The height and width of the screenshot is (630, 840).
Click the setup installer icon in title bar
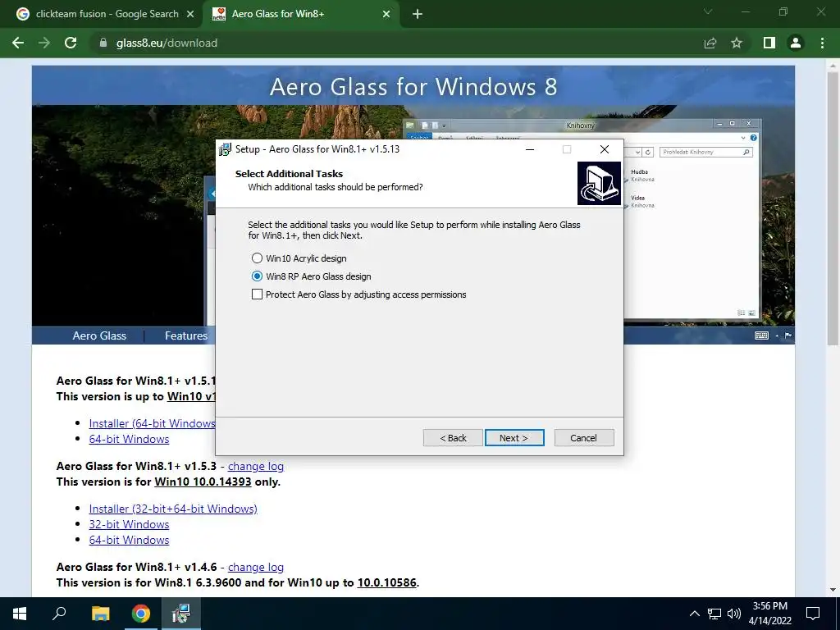pyautogui.click(x=225, y=149)
